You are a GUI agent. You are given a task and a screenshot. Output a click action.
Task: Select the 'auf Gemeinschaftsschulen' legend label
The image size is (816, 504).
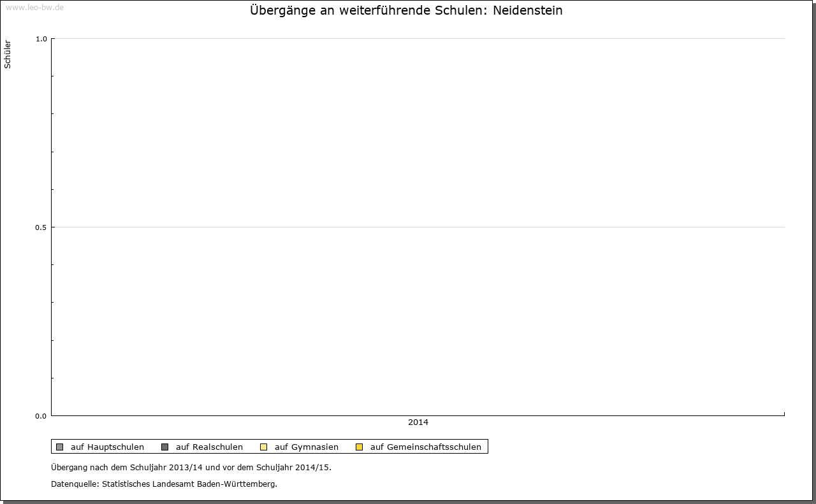(x=425, y=447)
